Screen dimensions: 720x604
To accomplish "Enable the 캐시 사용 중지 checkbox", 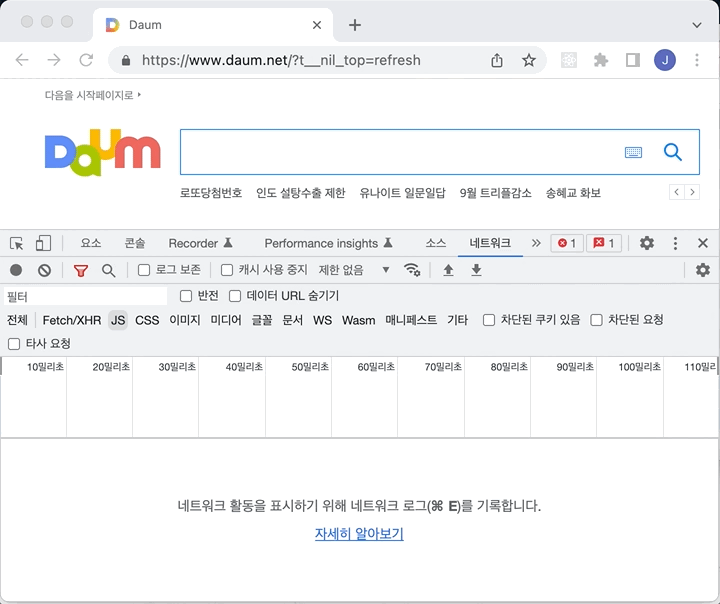I will pos(227,270).
